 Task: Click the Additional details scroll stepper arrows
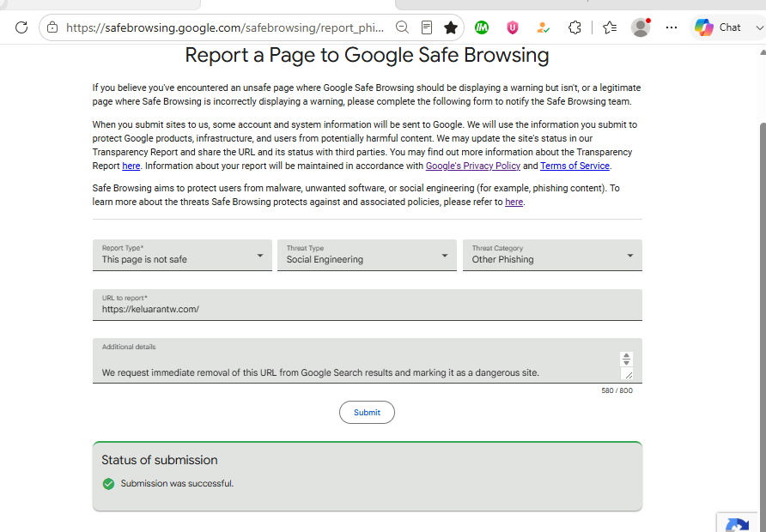click(626, 359)
